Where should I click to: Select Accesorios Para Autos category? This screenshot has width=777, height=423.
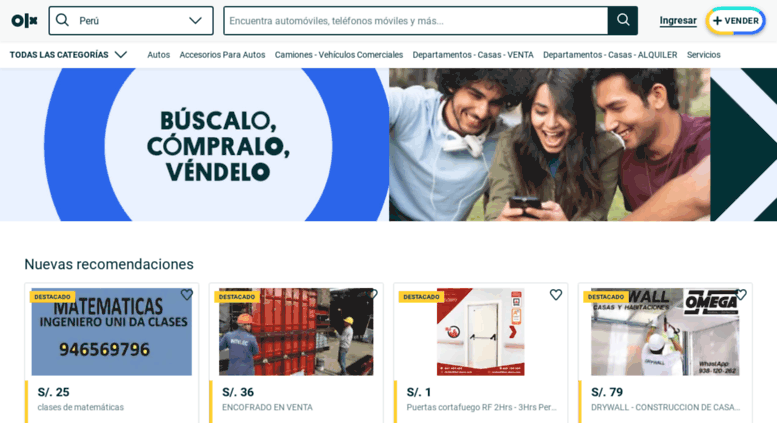[222, 55]
